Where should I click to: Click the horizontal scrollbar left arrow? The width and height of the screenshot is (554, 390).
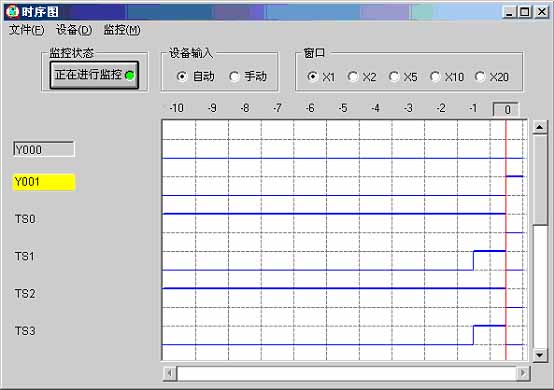click(170, 373)
